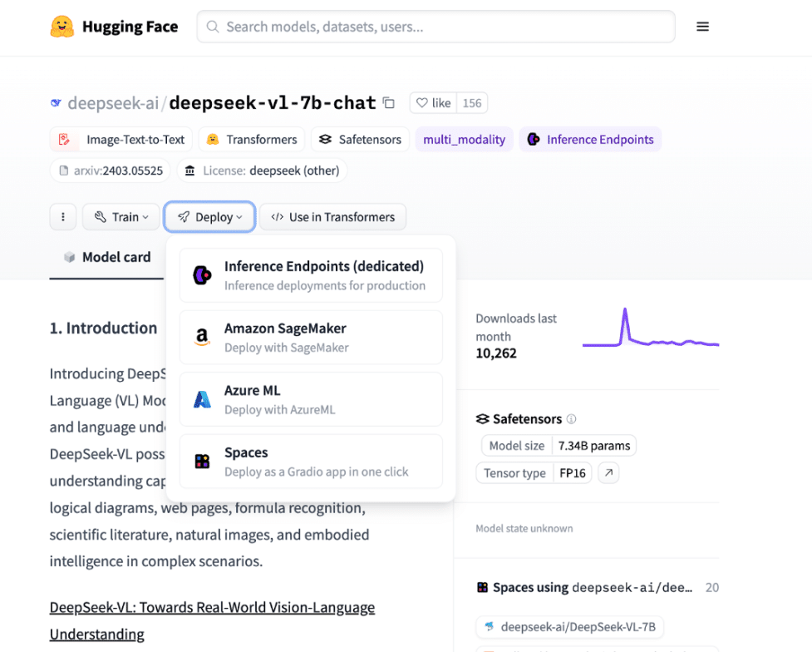The width and height of the screenshot is (812, 652).
Task: Click the Hugging Face emoji logo
Action: (x=62, y=27)
